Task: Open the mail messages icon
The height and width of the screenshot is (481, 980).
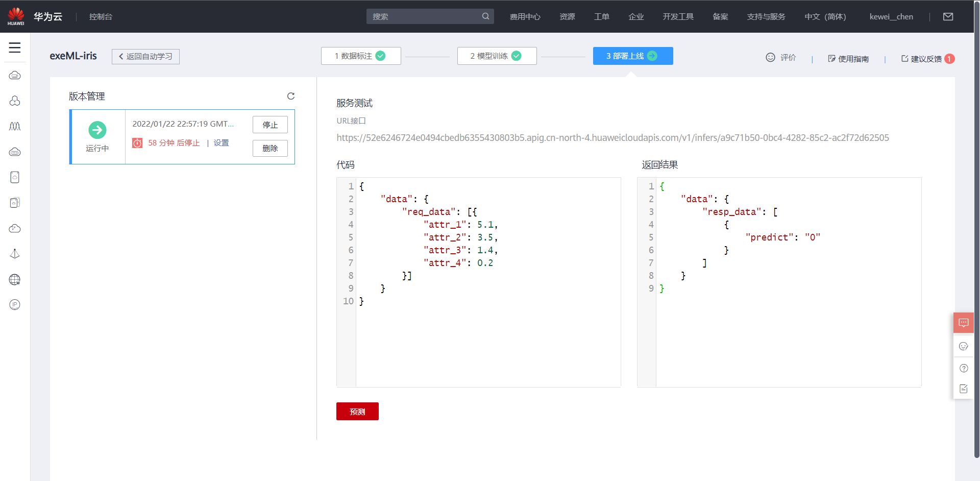Action: (x=948, y=17)
